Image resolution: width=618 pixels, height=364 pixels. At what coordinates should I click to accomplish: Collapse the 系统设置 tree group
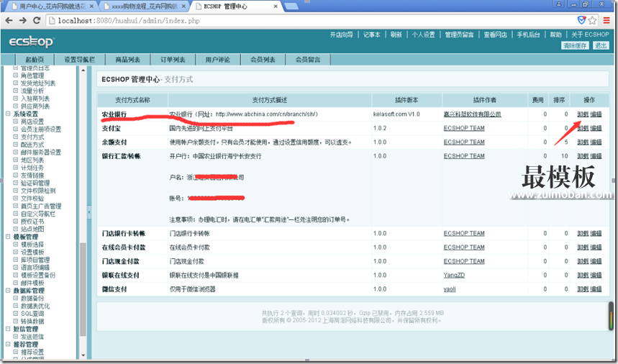8,114
